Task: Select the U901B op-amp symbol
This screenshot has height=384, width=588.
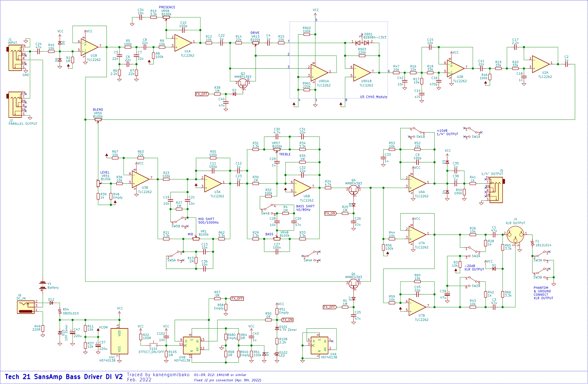Action: tap(362, 72)
